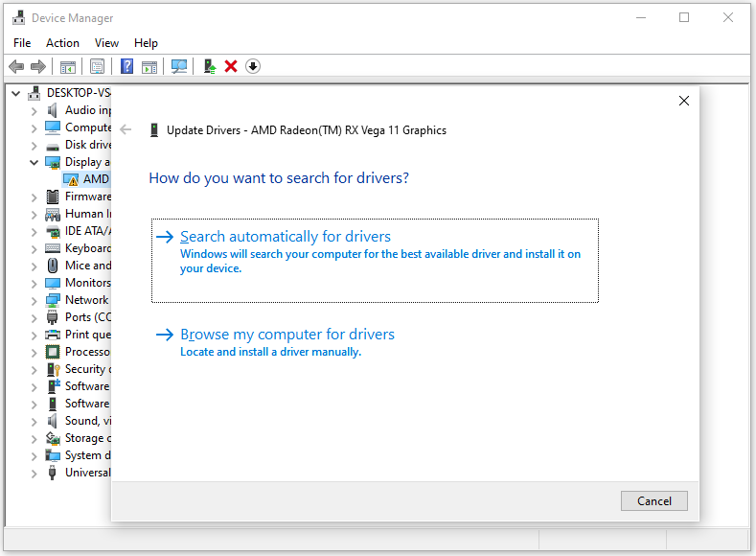This screenshot has width=756, height=556.
Task: Click the Device Manager title bar icon
Action: coord(19,17)
